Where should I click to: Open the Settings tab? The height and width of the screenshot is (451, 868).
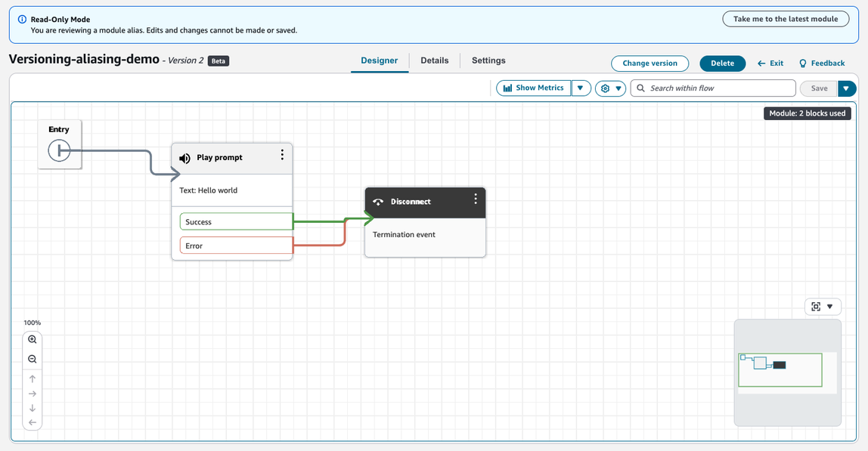click(488, 60)
